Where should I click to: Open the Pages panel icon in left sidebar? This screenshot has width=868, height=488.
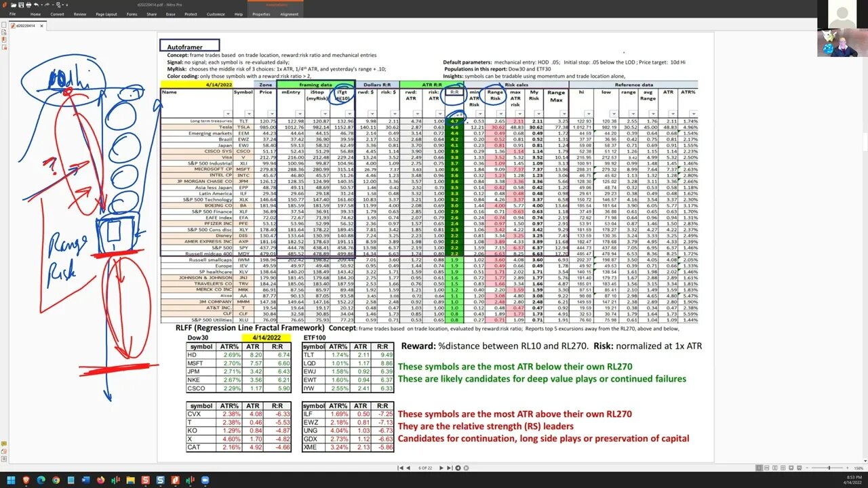click(3, 25)
